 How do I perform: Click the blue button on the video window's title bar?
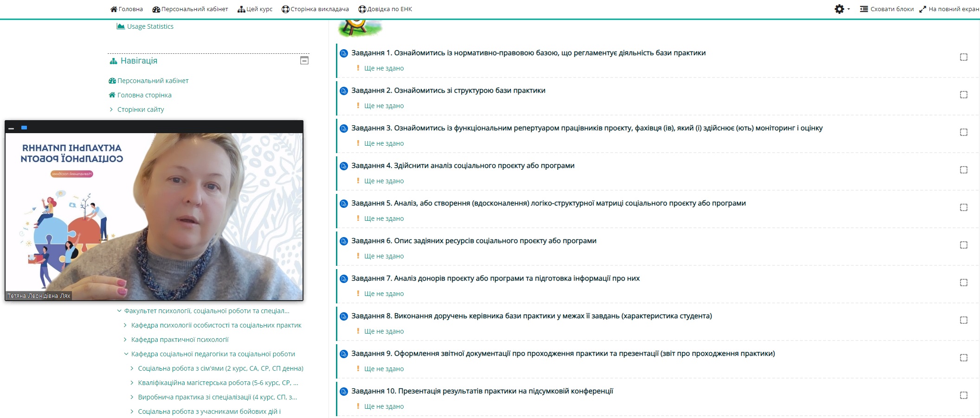[24, 128]
